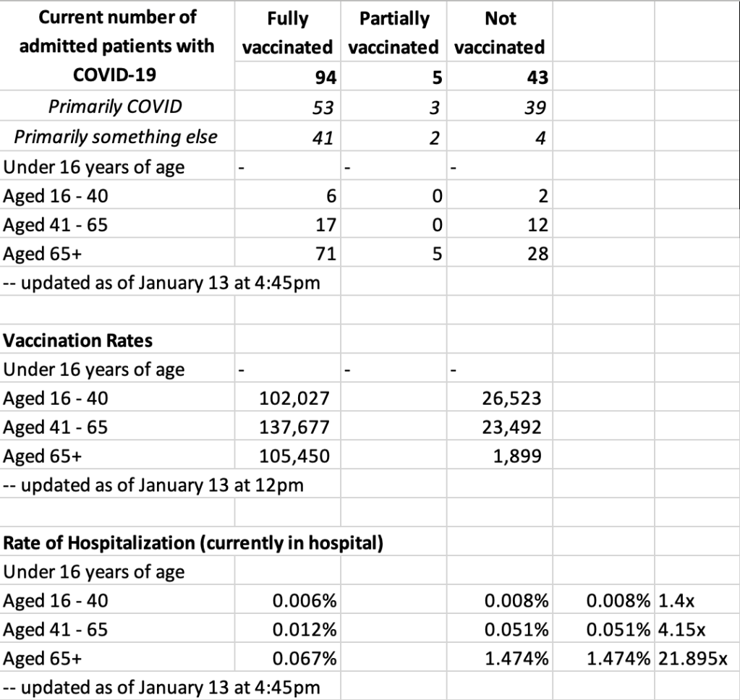Click the "Not vaccinated" column header
Screen dimensions: 740x700
500,33
